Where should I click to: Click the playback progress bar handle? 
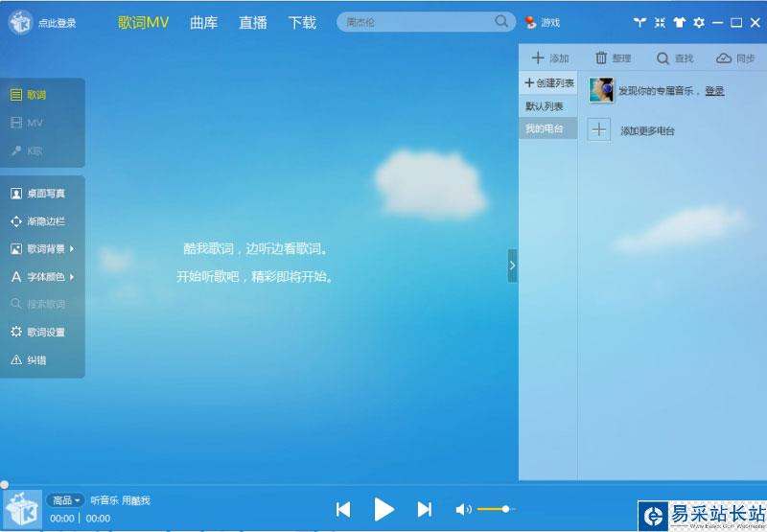[5, 485]
